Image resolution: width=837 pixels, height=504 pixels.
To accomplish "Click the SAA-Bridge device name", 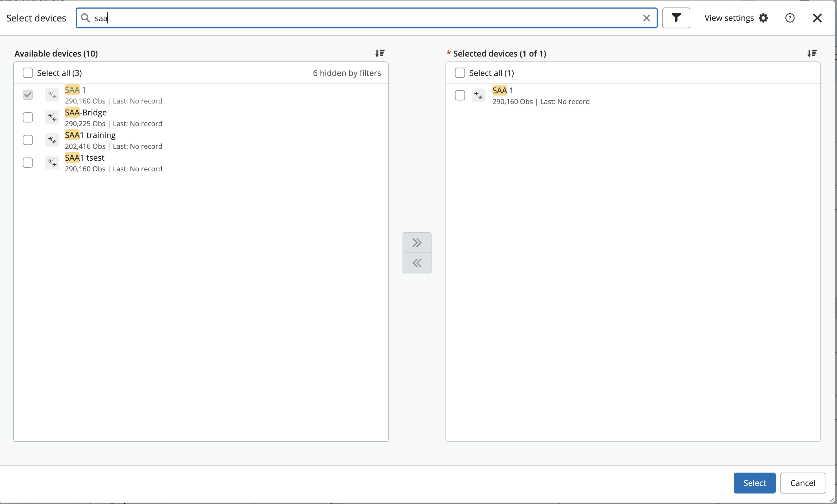I will click(86, 113).
